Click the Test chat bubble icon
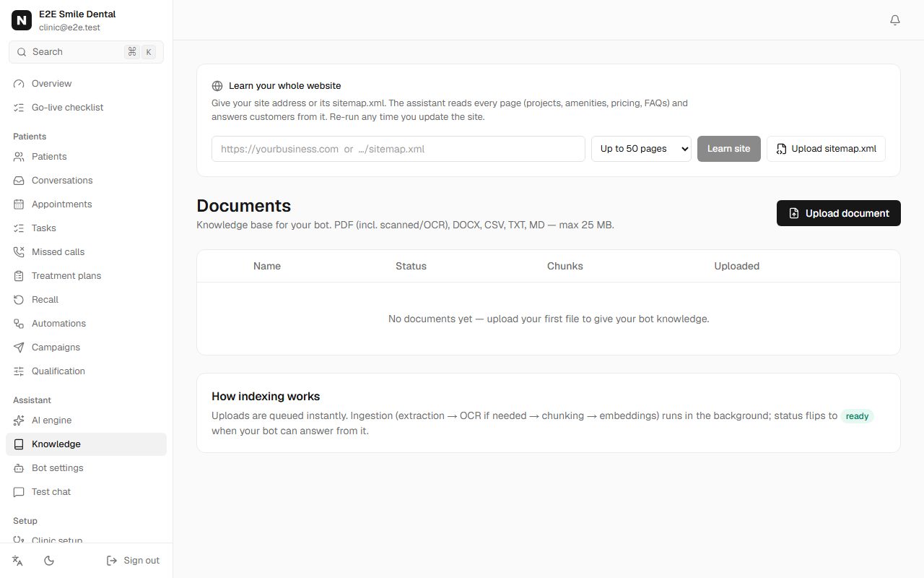 point(19,492)
